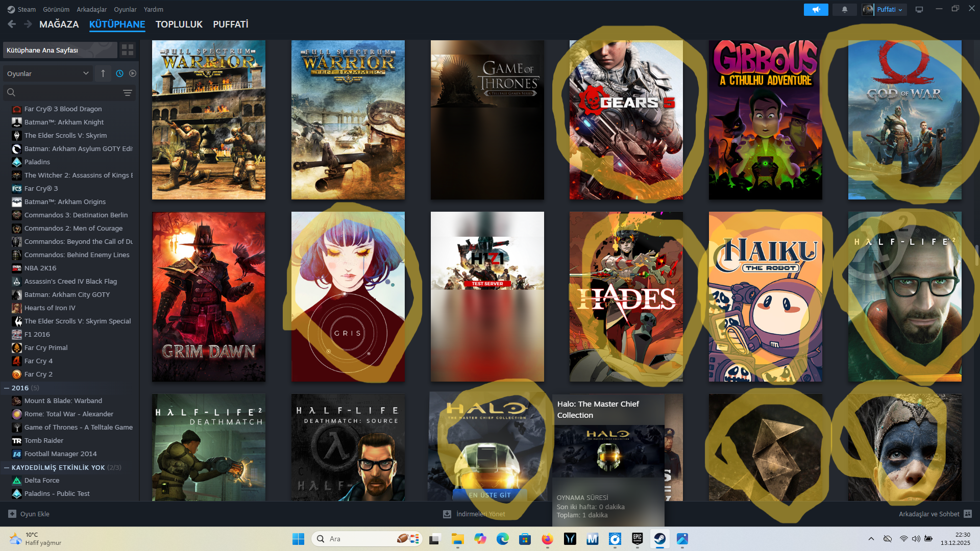Click the advanced filter icon in the search bar
Image resolution: width=980 pixels, height=551 pixels.
[x=128, y=93]
